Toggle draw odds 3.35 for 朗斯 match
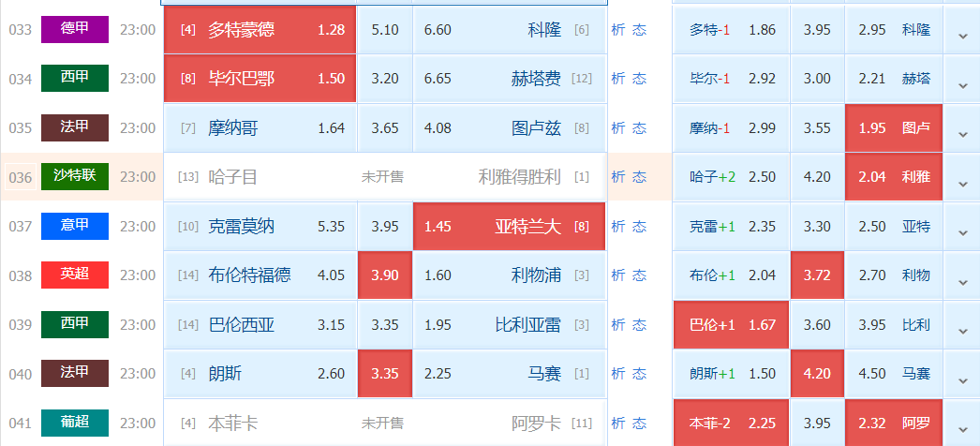This screenshot has width=980, height=446. [385, 374]
